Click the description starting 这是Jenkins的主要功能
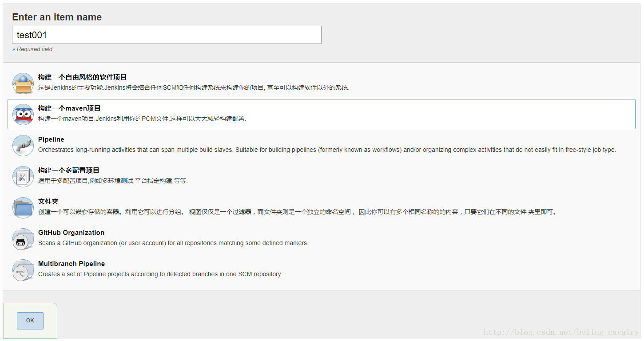644x341 pixels. click(x=194, y=88)
